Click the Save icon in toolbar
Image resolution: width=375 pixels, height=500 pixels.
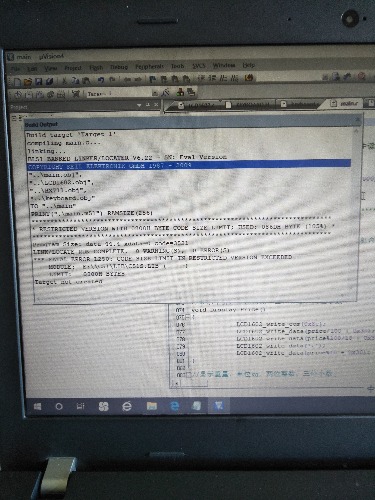click(38, 81)
